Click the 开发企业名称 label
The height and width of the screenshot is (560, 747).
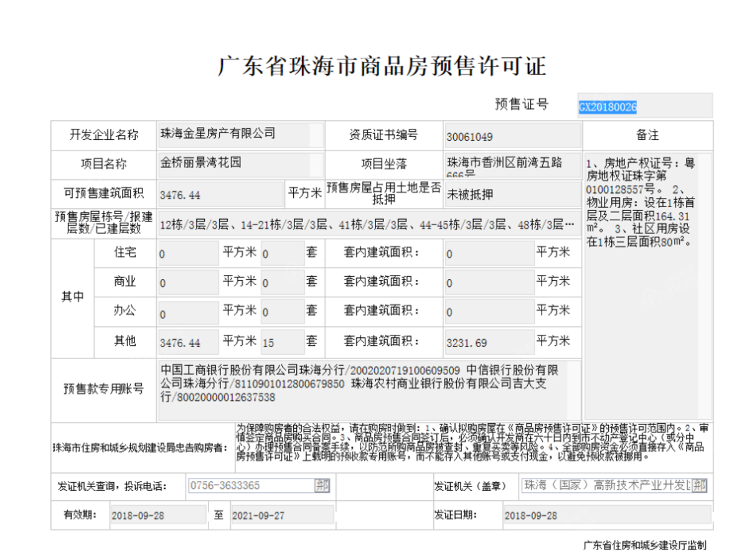[x=104, y=135]
